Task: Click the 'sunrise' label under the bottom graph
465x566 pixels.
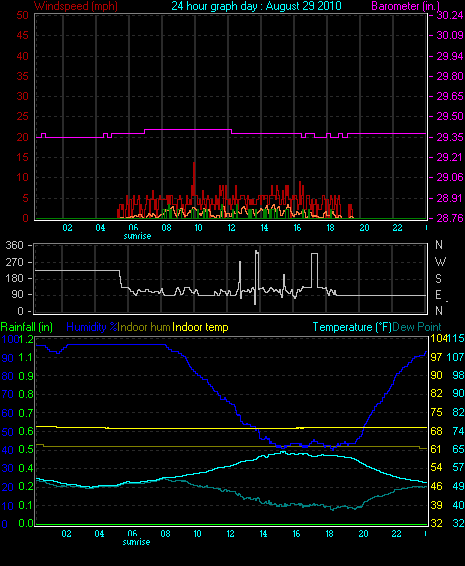Action: coord(136,542)
